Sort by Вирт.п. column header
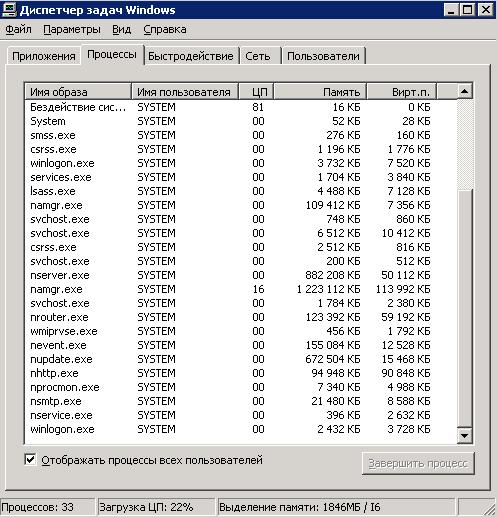This screenshot has width=498, height=517. click(401, 92)
